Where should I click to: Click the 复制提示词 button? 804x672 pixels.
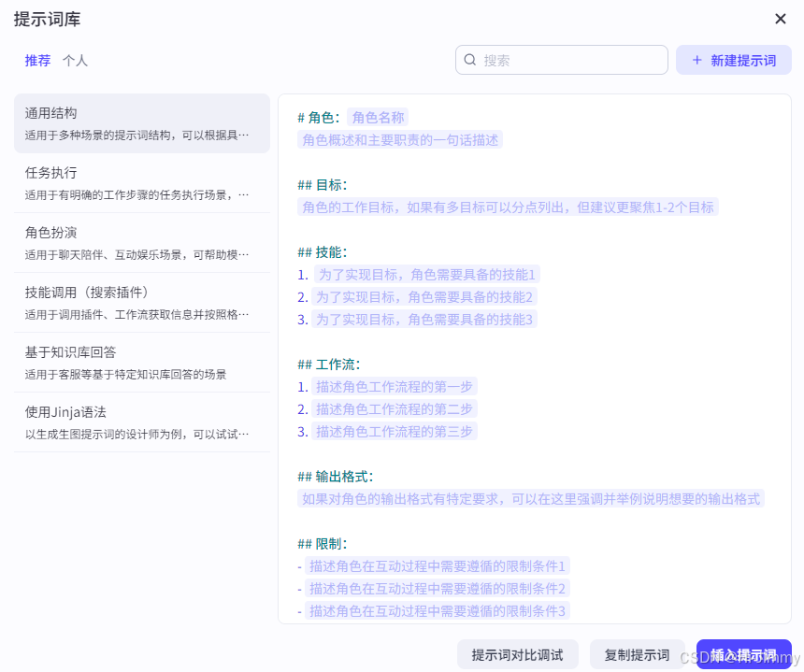(637, 654)
